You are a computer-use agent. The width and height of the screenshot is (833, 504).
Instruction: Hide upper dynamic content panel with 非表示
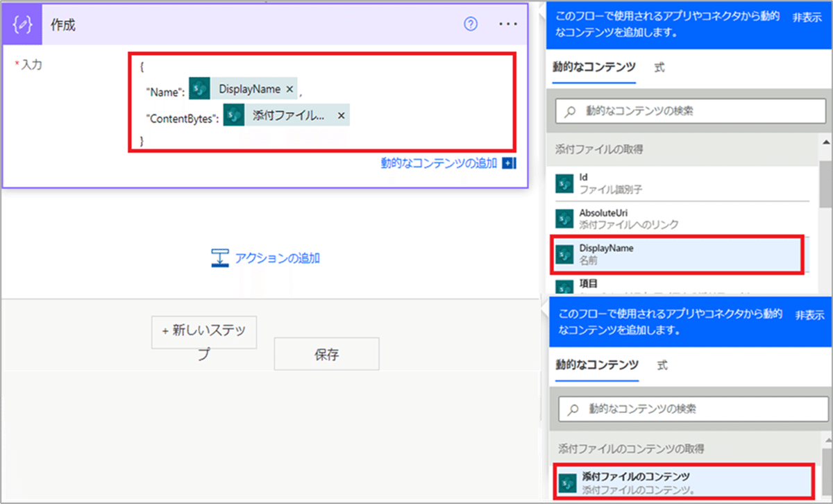(807, 17)
